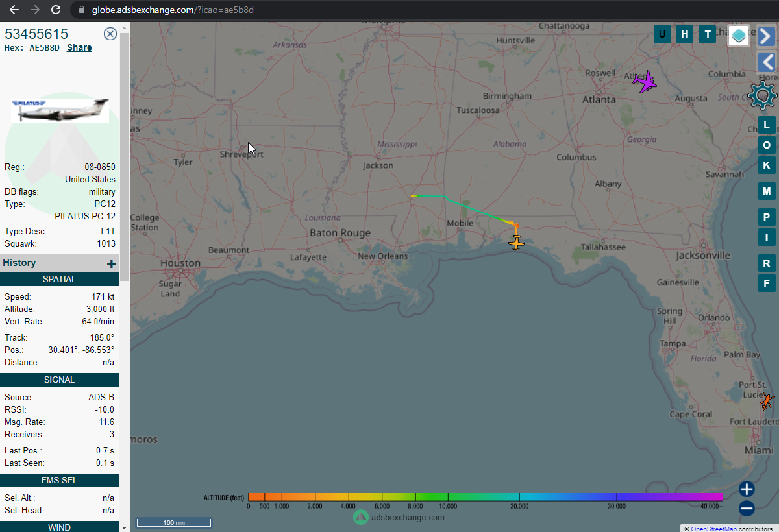Click the SIGNAL section header
The width and height of the screenshot is (779, 532).
point(59,380)
